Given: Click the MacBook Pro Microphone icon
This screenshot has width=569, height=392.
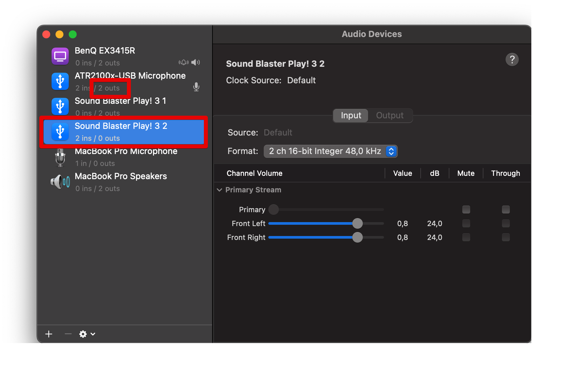Looking at the screenshot, I should [x=60, y=157].
